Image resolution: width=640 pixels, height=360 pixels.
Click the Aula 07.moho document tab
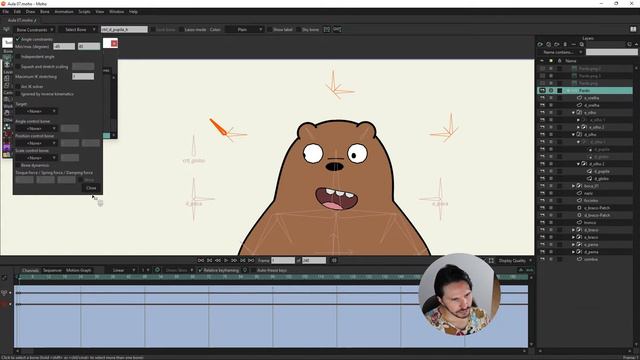click(x=22, y=20)
